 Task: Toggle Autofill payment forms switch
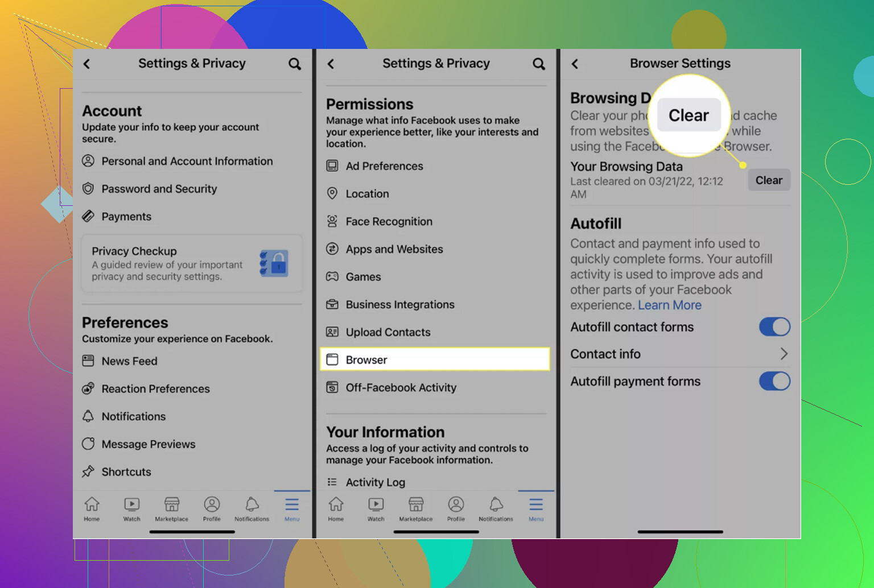(774, 381)
